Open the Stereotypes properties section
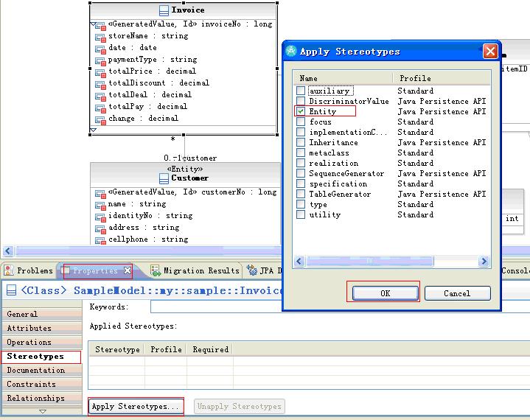Image resolution: width=530 pixels, height=420 pixels. [x=41, y=357]
